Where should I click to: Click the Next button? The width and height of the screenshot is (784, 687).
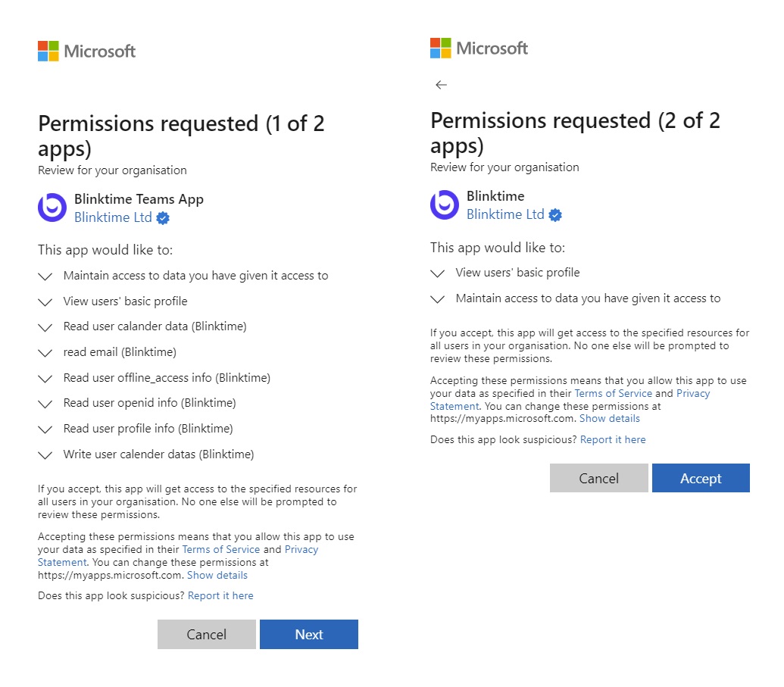[x=309, y=635]
